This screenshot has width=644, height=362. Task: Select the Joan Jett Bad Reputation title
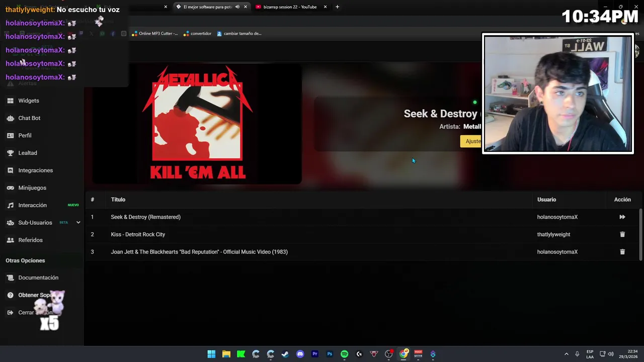coord(199,252)
